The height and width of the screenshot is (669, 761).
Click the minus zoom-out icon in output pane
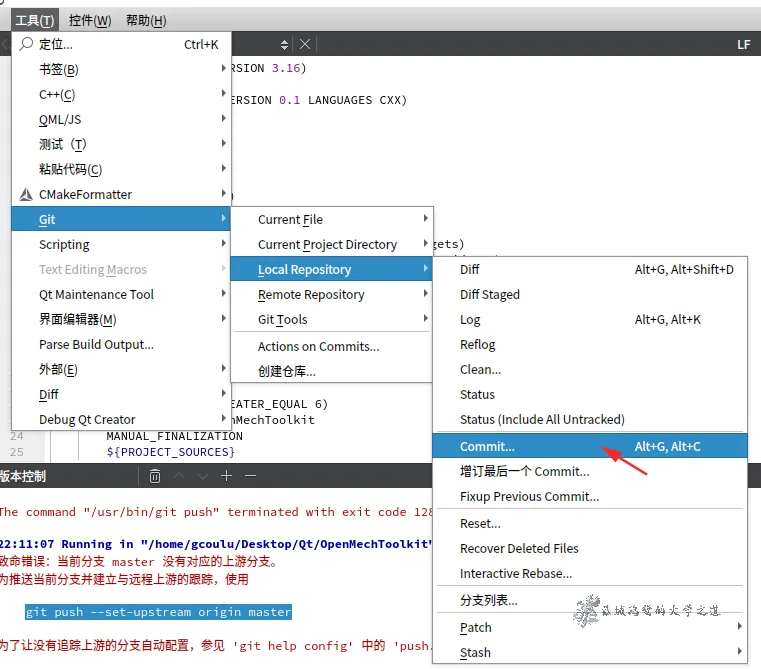coord(250,476)
